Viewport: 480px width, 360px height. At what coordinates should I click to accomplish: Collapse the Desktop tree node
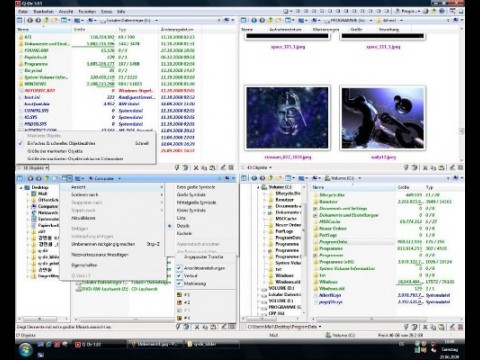21,188
